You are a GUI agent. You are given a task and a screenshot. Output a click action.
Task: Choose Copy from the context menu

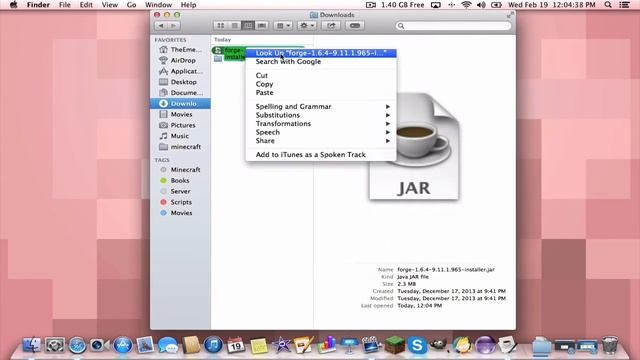pyautogui.click(x=321, y=84)
